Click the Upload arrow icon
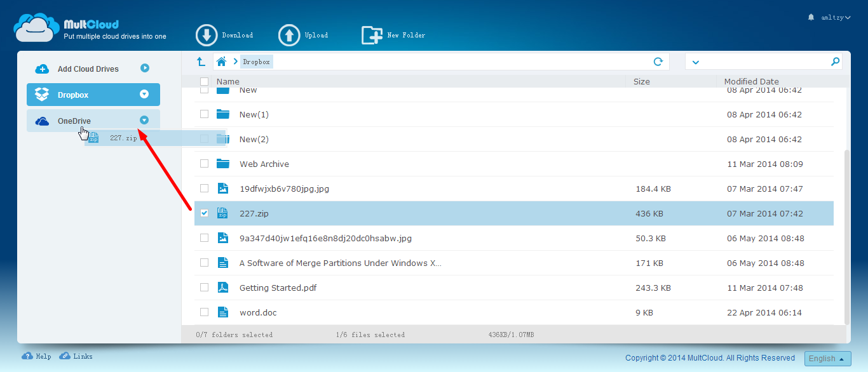This screenshot has width=868, height=372. (x=289, y=36)
